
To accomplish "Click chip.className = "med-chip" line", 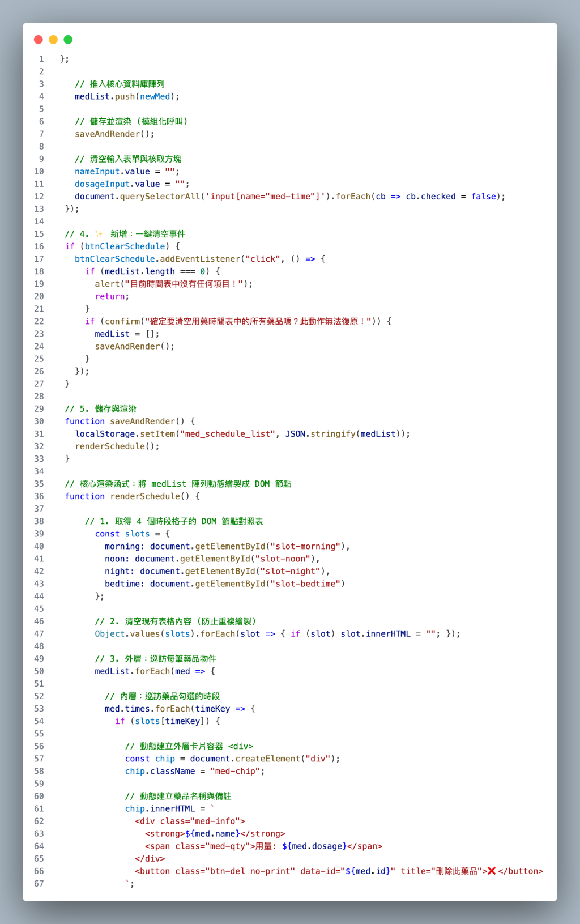I will click(x=195, y=772).
